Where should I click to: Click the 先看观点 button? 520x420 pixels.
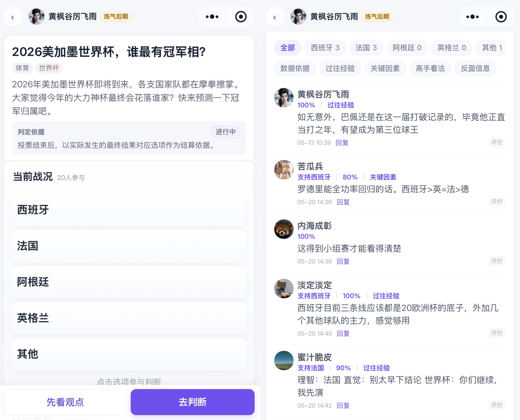tap(65, 402)
